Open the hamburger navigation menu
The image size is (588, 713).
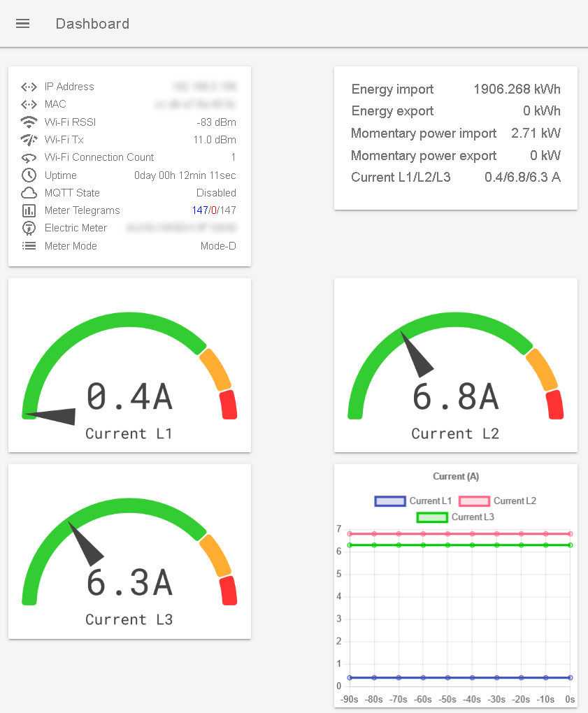[22, 24]
